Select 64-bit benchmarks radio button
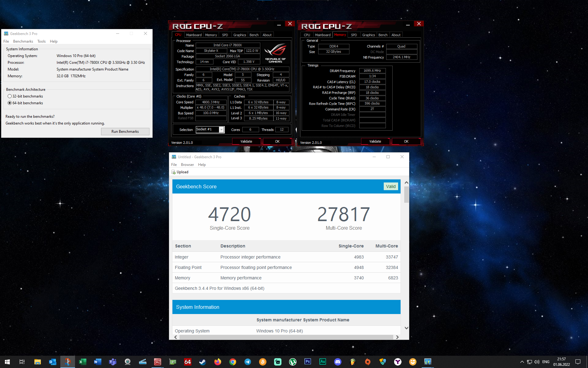This screenshot has width=588, height=368. tap(9, 103)
